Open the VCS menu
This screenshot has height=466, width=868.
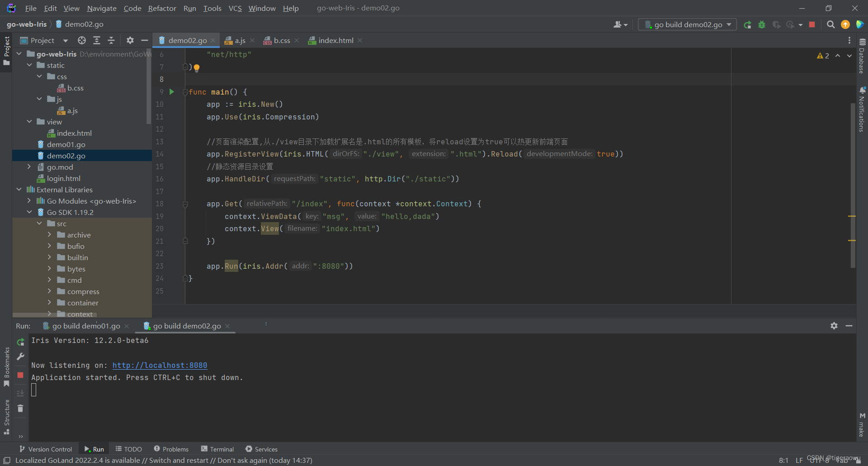click(235, 8)
